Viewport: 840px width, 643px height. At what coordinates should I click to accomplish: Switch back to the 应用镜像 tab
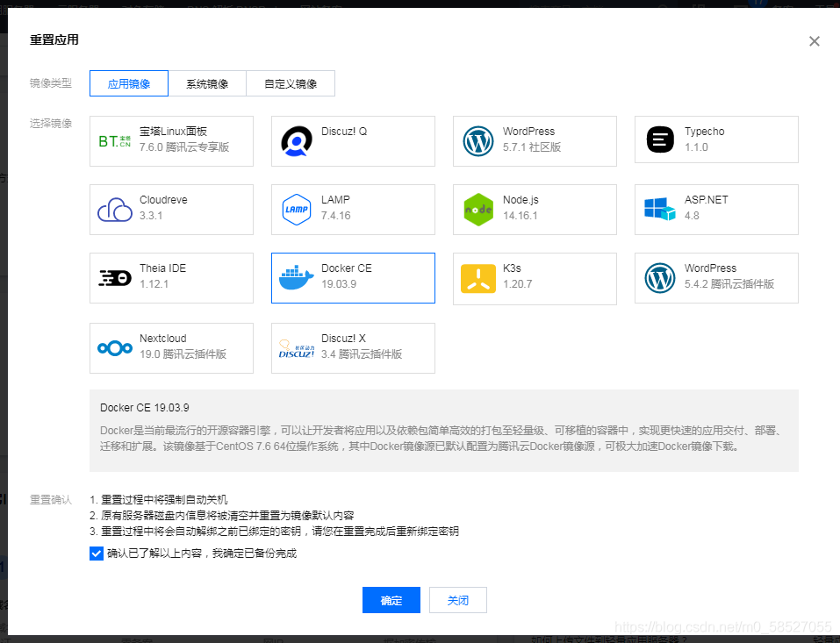[x=126, y=83]
